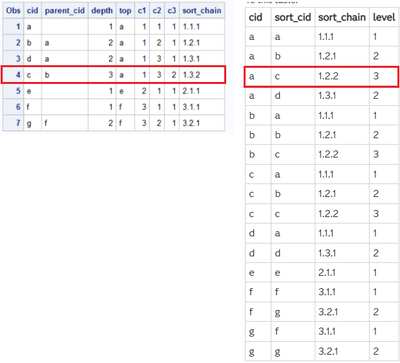Click the c1 column header

(142, 11)
